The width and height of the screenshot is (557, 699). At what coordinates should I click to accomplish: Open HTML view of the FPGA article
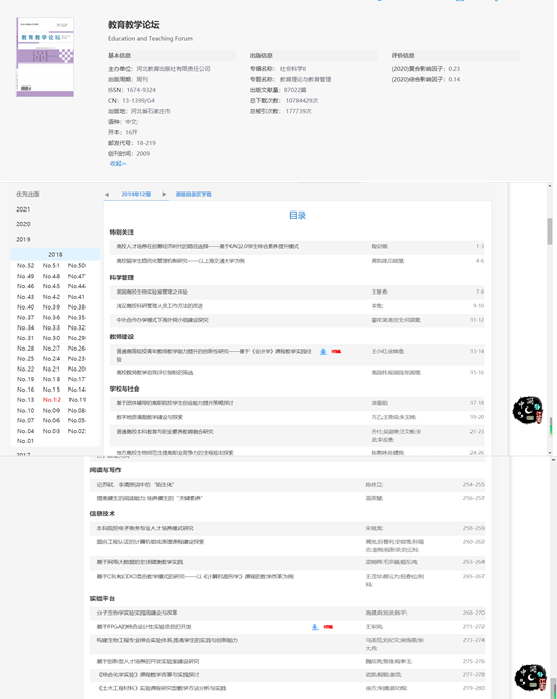click(x=328, y=627)
